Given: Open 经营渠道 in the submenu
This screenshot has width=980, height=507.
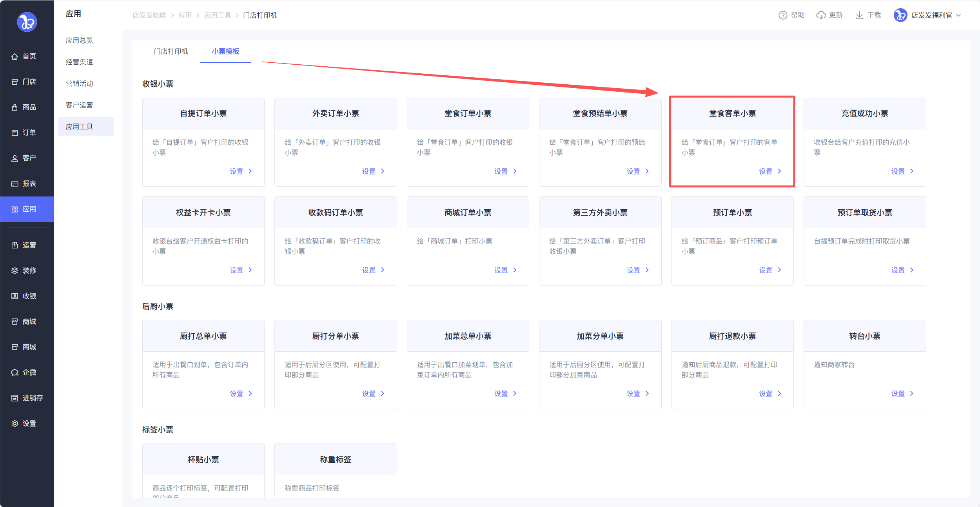Looking at the screenshot, I should [x=80, y=62].
